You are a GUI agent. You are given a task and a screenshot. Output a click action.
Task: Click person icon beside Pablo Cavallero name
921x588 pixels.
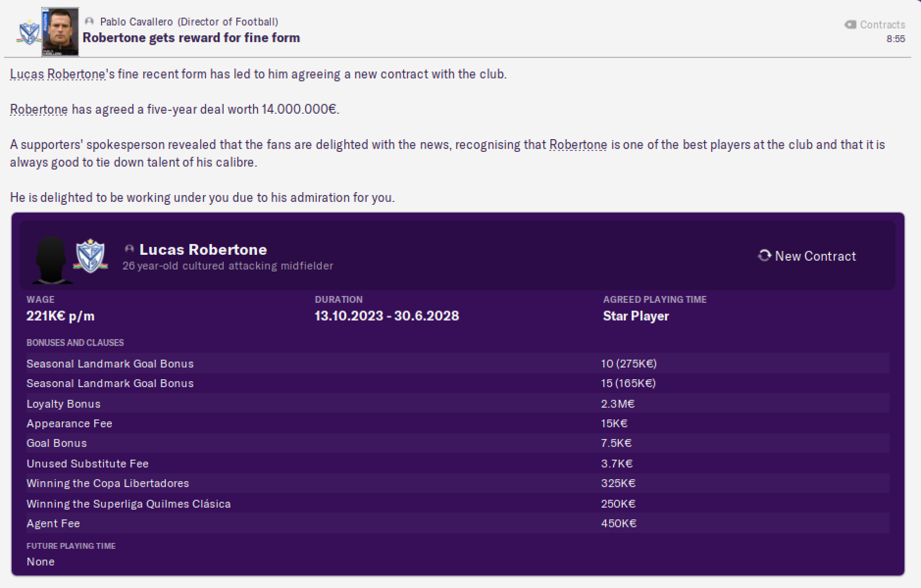tap(89, 22)
